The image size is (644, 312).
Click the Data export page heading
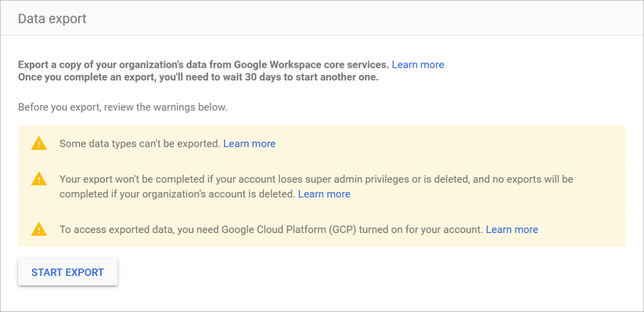coord(52,19)
